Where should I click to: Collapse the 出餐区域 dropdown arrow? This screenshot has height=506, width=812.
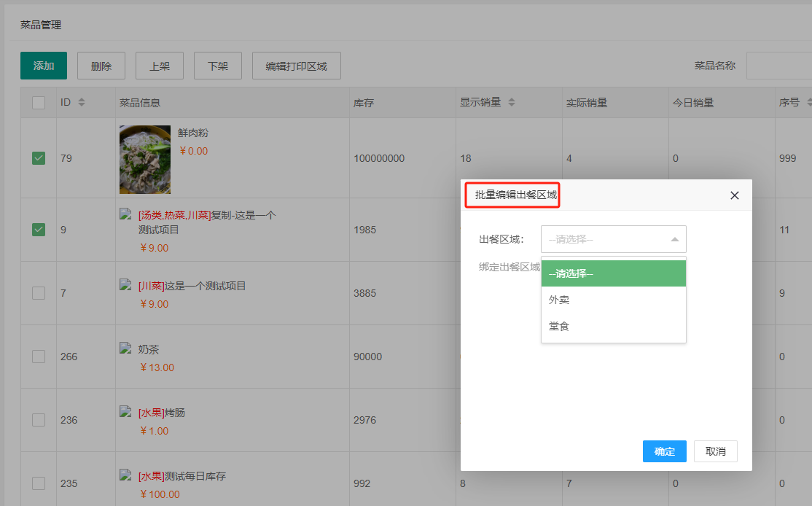point(674,239)
